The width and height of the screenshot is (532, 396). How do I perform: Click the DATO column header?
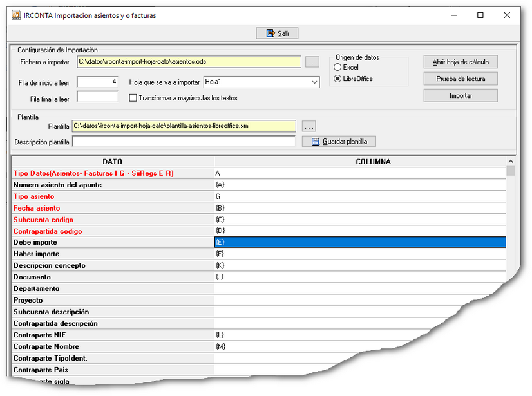point(113,162)
